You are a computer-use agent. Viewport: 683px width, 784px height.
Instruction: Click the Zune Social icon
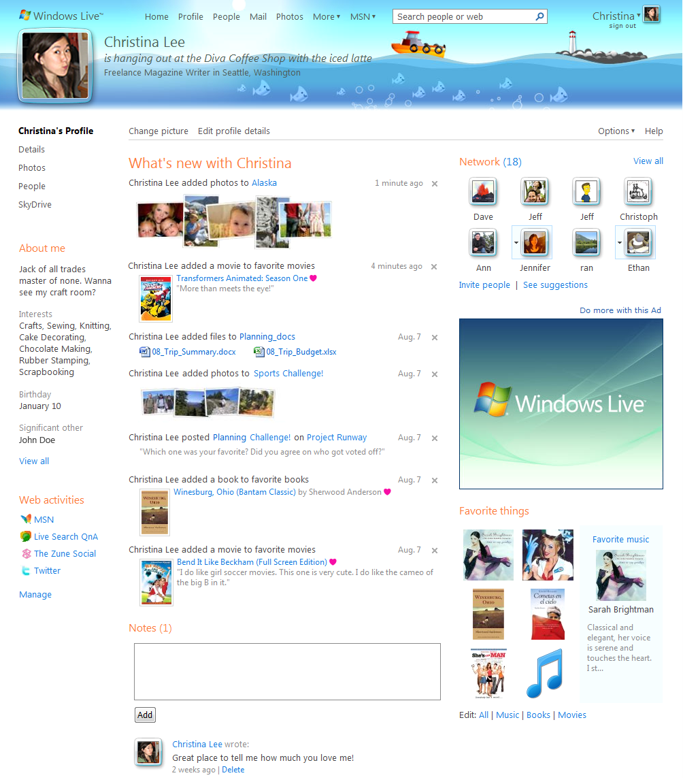27,553
